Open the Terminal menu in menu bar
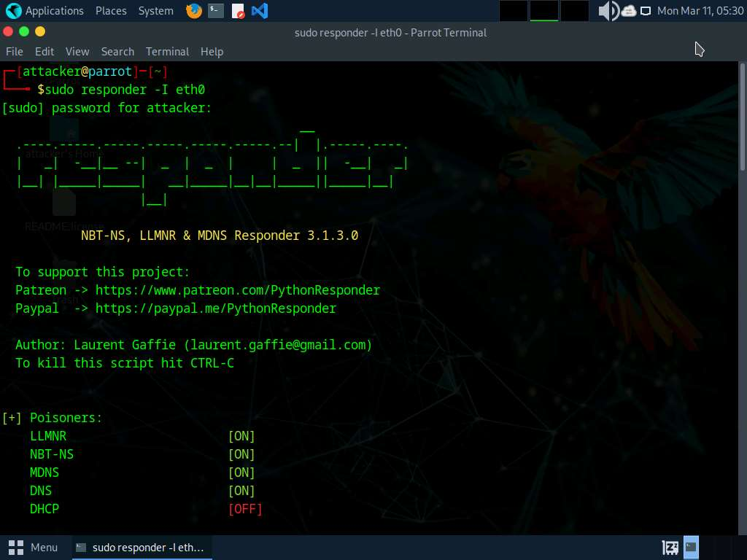The width and height of the screenshot is (747, 560). tap(167, 52)
